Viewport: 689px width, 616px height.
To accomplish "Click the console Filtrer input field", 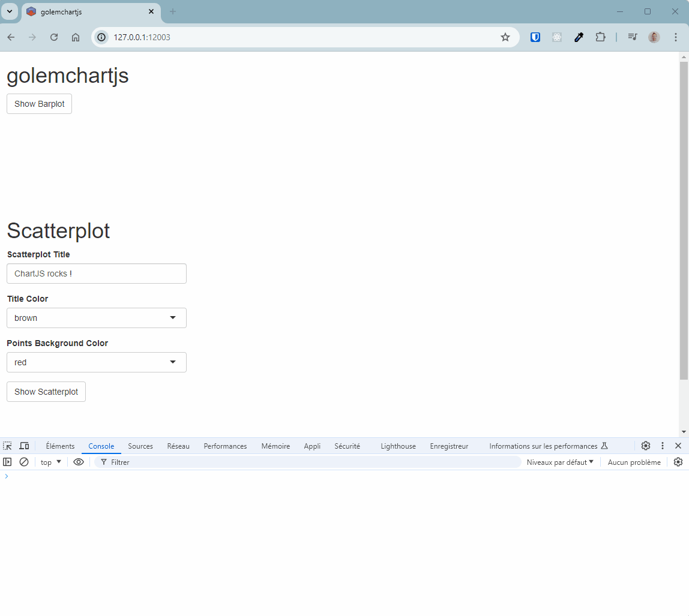I will [307, 462].
